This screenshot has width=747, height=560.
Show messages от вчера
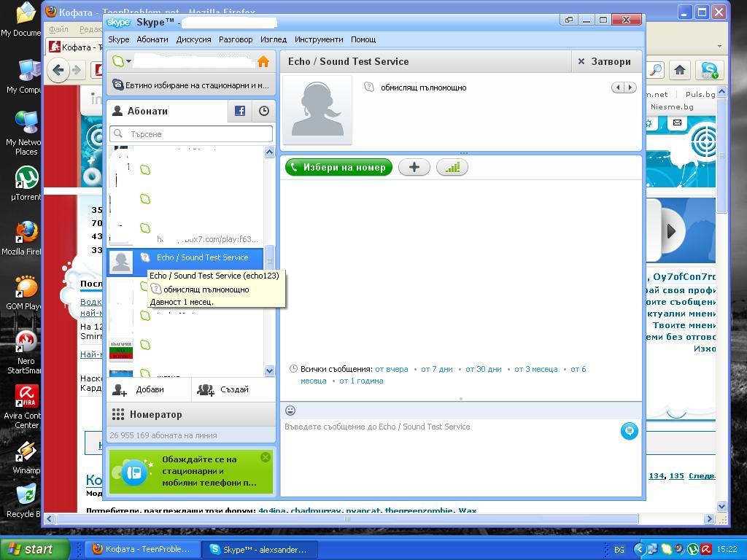(392, 369)
